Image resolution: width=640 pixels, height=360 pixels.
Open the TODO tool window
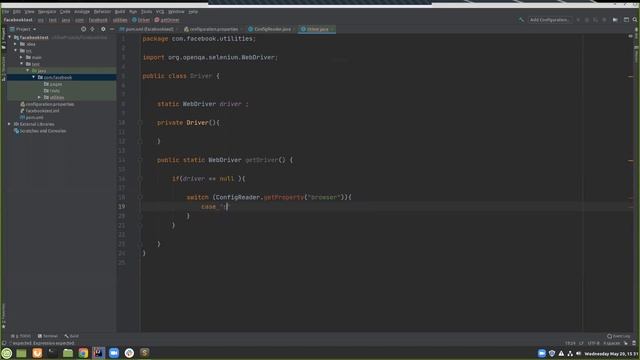coord(21,336)
